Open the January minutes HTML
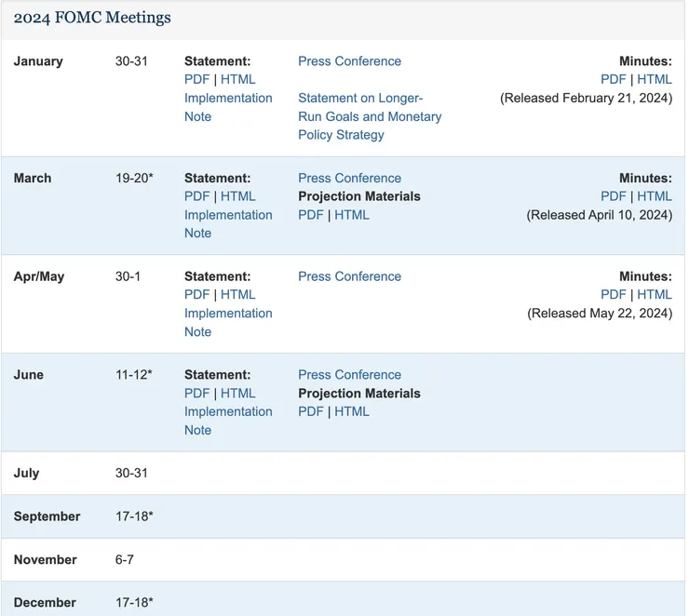Image resolution: width=689 pixels, height=616 pixels. pyautogui.click(x=655, y=80)
